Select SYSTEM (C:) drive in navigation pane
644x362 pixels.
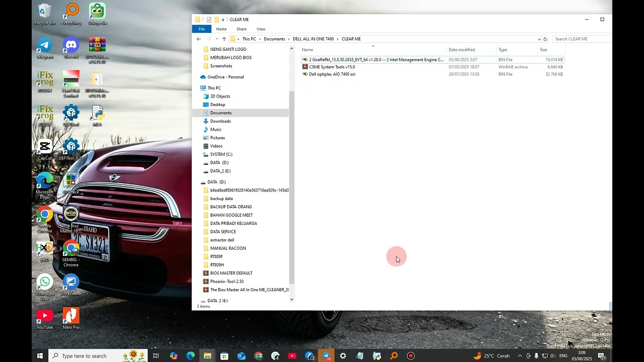click(221, 154)
